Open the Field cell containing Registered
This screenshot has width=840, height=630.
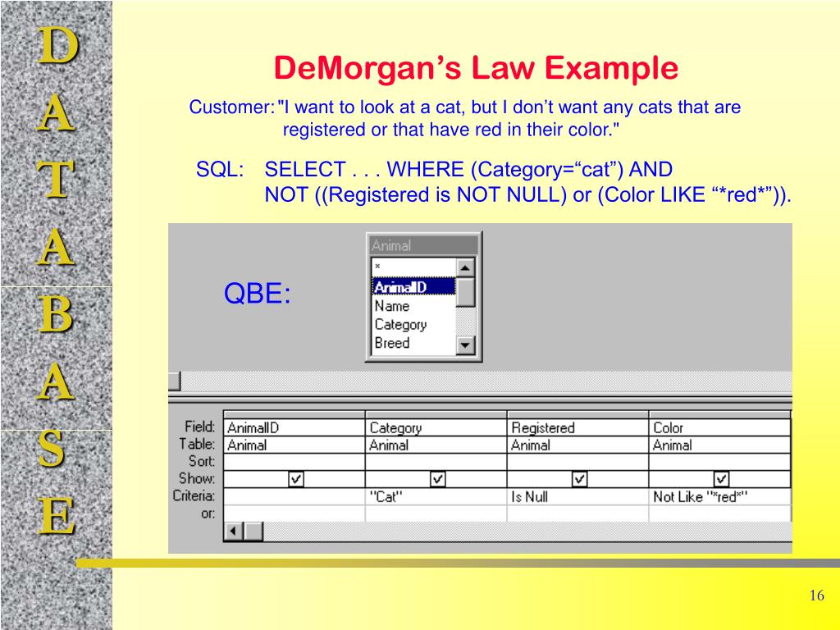pos(577,427)
